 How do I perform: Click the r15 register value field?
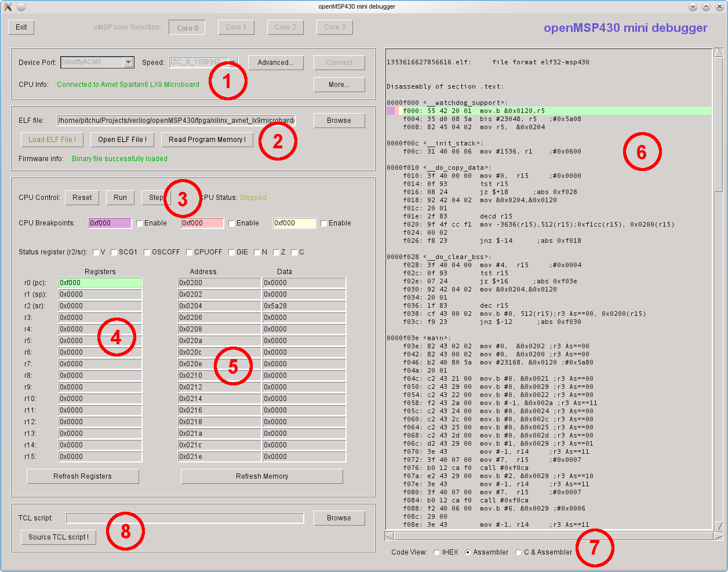100,457
